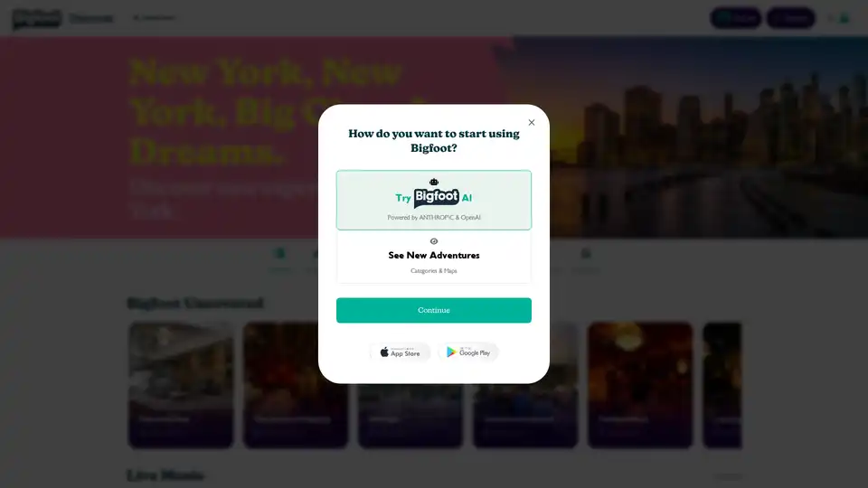Click the blurred Bigfoot logo in the header

pos(36,19)
